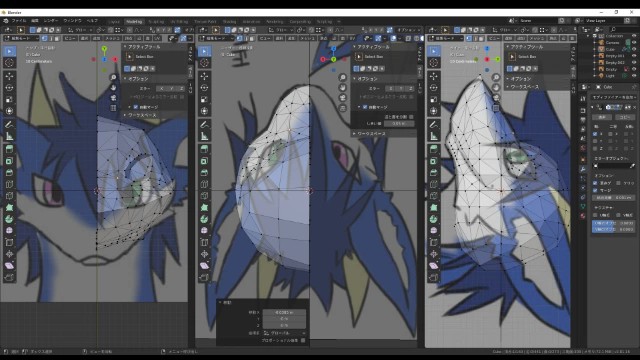
Task: Click the mirror object eyedropper icon
Action: tap(632, 166)
